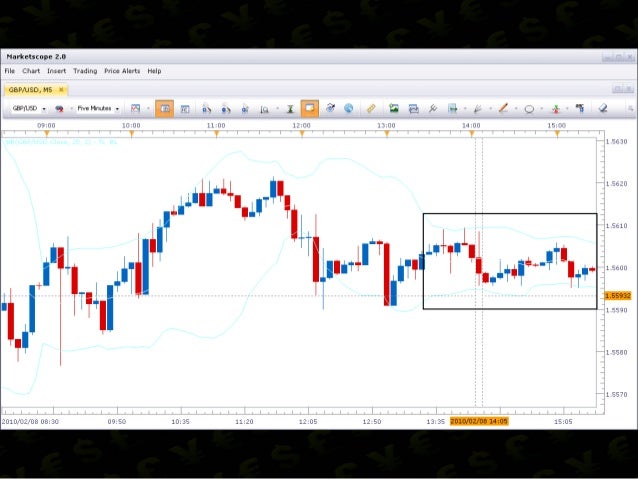638x479 pixels.
Task: Open the dropdown arrow after zoom area icon
Action: (x=277, y=109)
